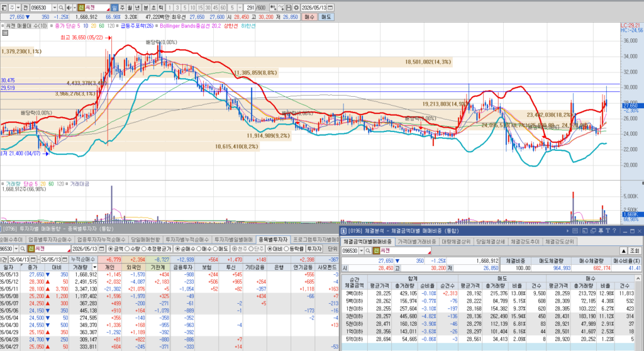Click the red 매수 buy button
Image resolution: width=644 pixels, height=351 pixels.
coord(309,17)
